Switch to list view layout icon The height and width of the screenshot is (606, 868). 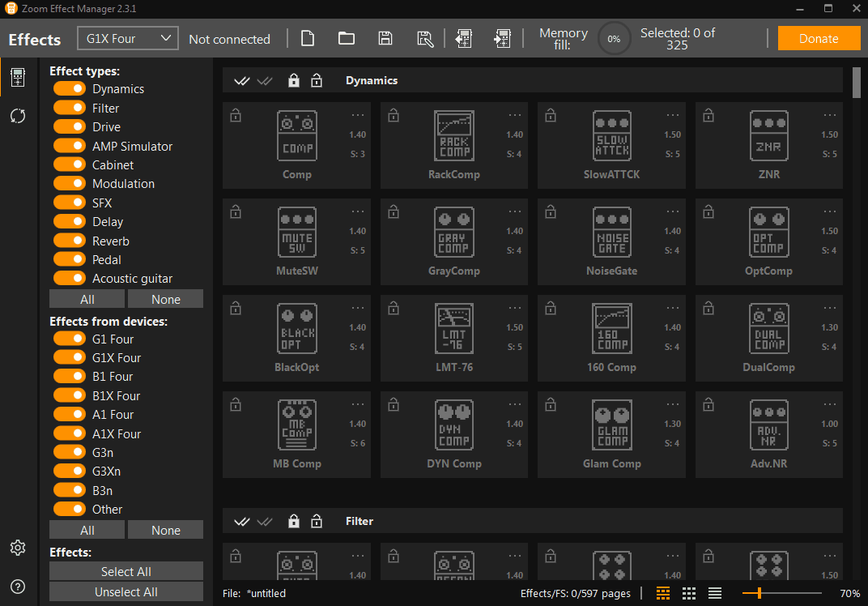(x=715, y=593)
